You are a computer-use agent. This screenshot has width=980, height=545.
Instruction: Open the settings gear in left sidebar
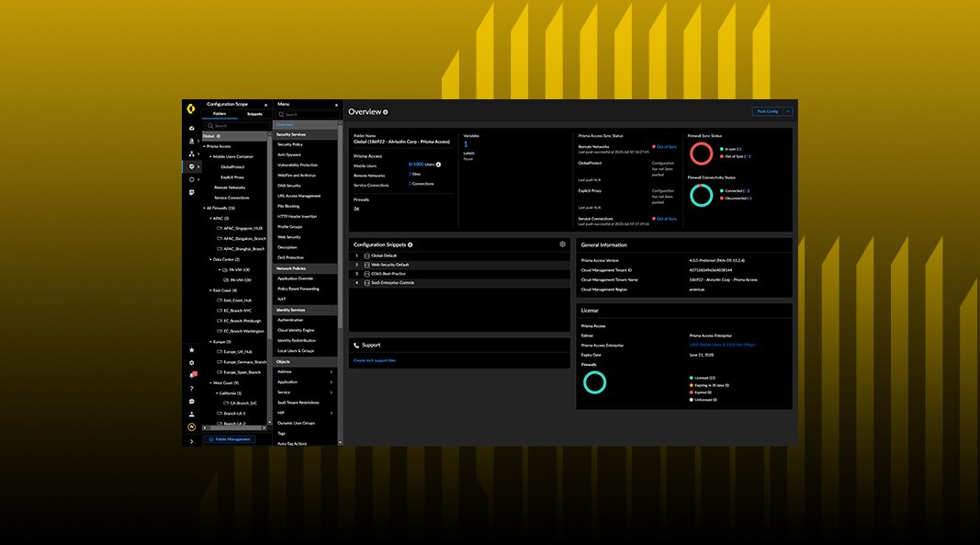click(x=192, y=363)
